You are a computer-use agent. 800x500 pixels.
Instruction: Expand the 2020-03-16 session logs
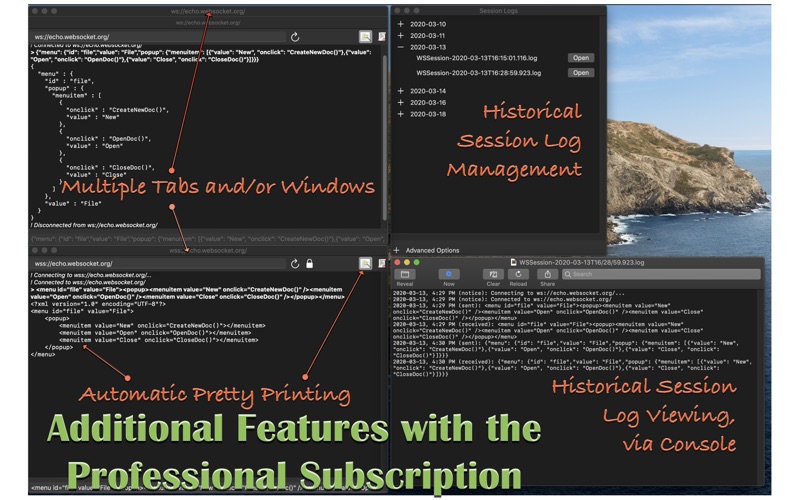(401, 103)
